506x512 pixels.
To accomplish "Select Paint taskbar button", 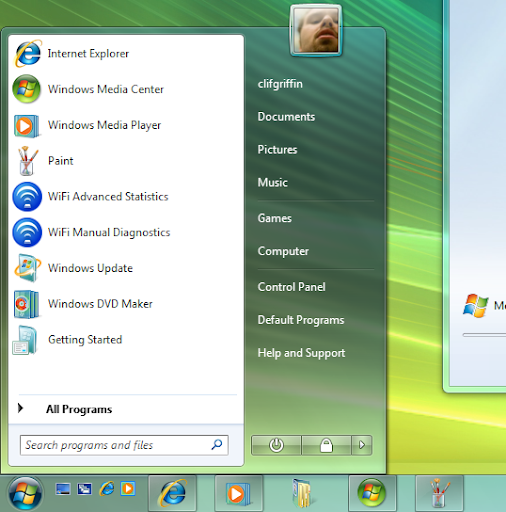I will 439,493.
